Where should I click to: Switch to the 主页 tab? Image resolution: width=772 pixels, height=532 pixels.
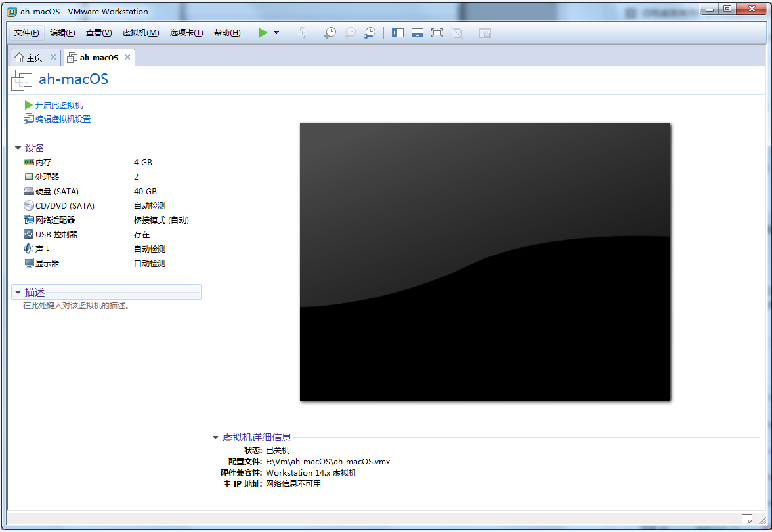(30, 58)
